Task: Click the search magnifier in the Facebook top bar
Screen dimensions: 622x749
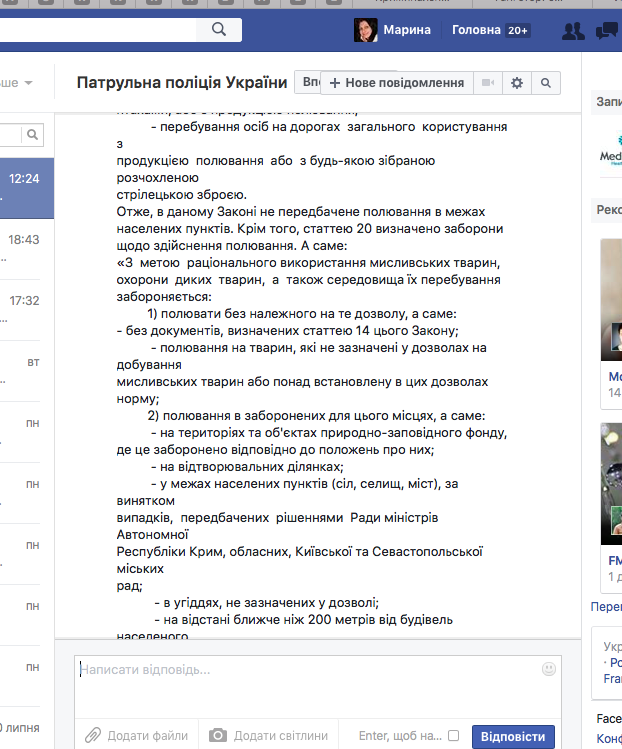Action: tap(219, 30)
